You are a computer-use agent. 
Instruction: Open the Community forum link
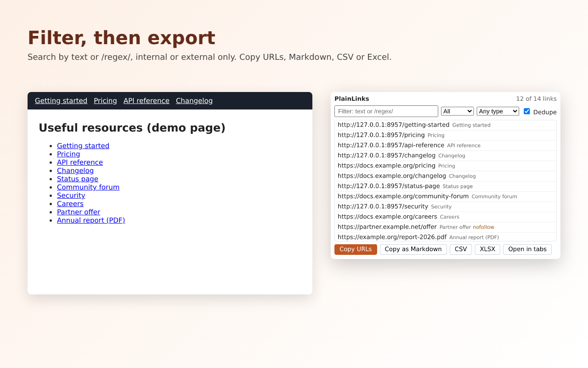tap(88, 187)
